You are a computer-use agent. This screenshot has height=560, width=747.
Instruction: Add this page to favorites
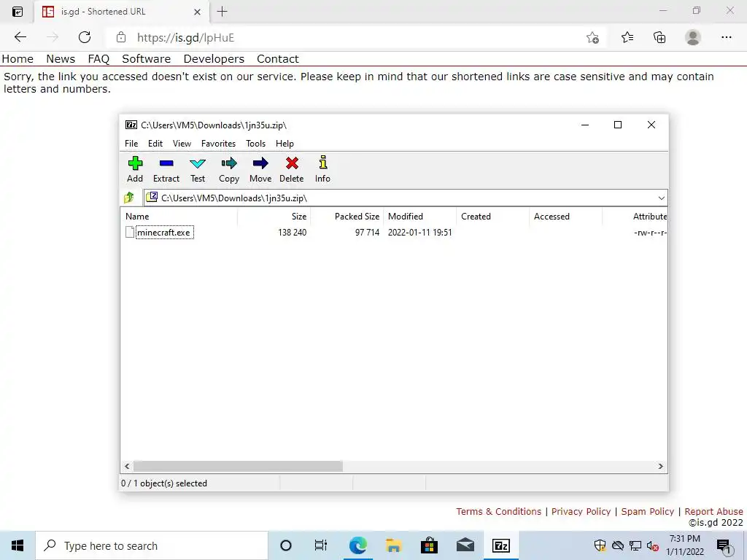pyautogui.click(x=592, y=38)
